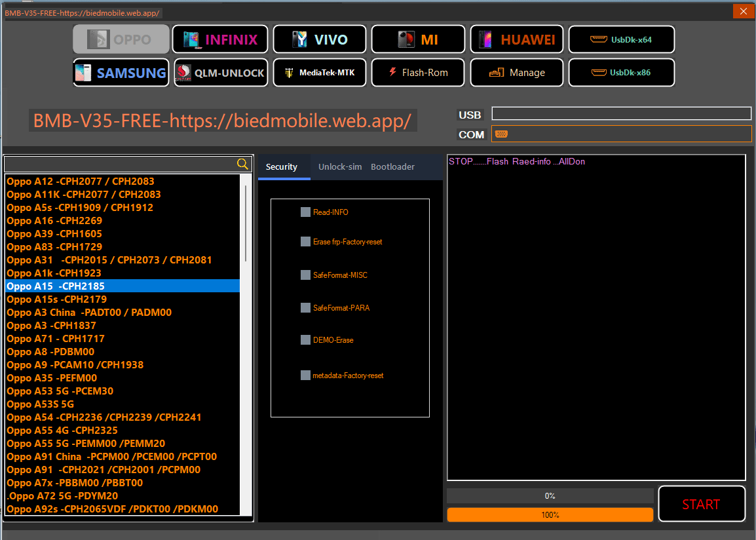Click the model search magnifier
756x540 pixels.
(242, 164)
